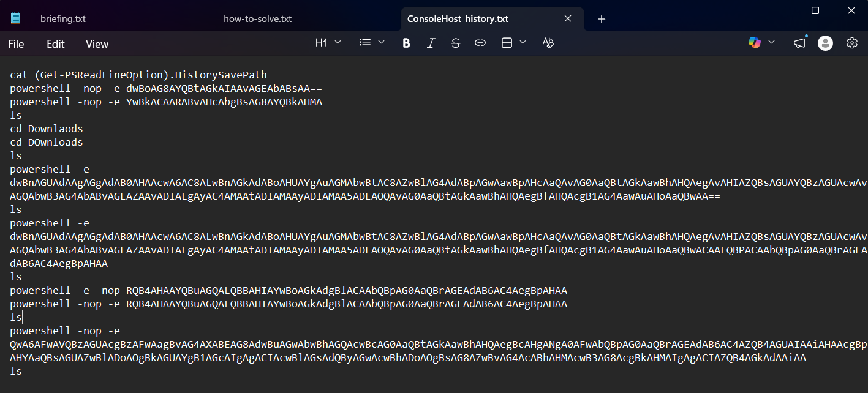
Task: Open the H1 heading style dropdown
Action: click(x=326, y=42)
